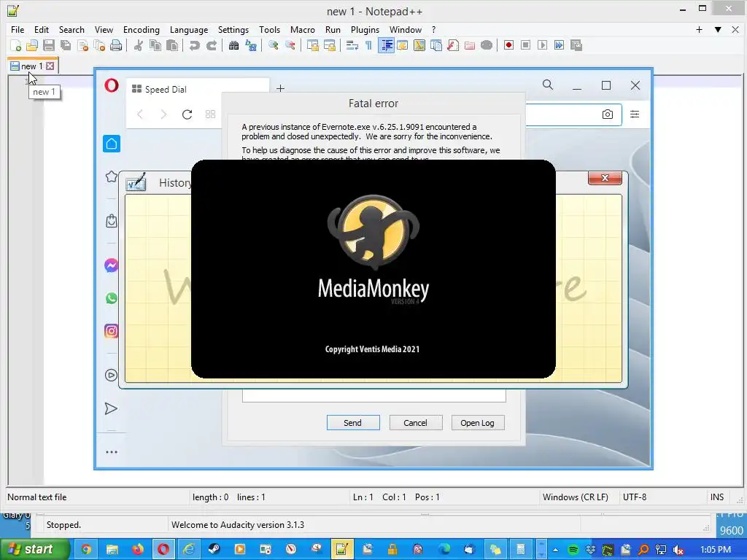Open the Language menu

pos(189,29)
